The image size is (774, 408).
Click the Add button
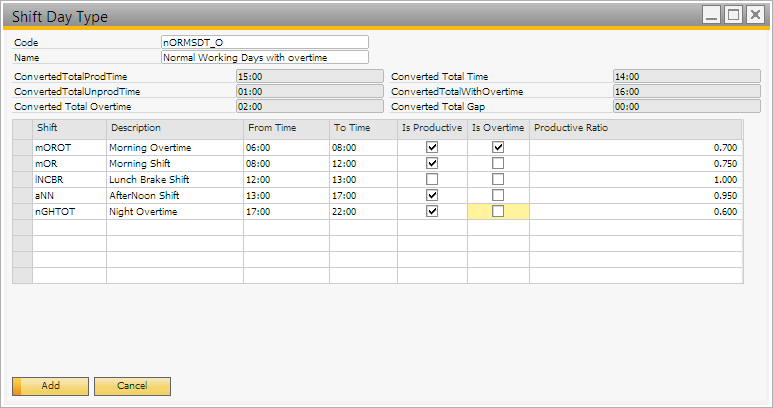tap(50, 386)
